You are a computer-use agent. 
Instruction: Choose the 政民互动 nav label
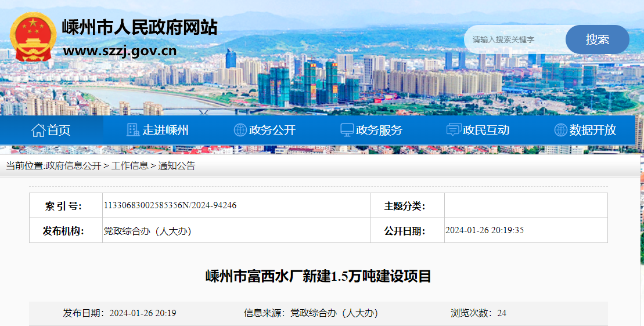[486, 130]
